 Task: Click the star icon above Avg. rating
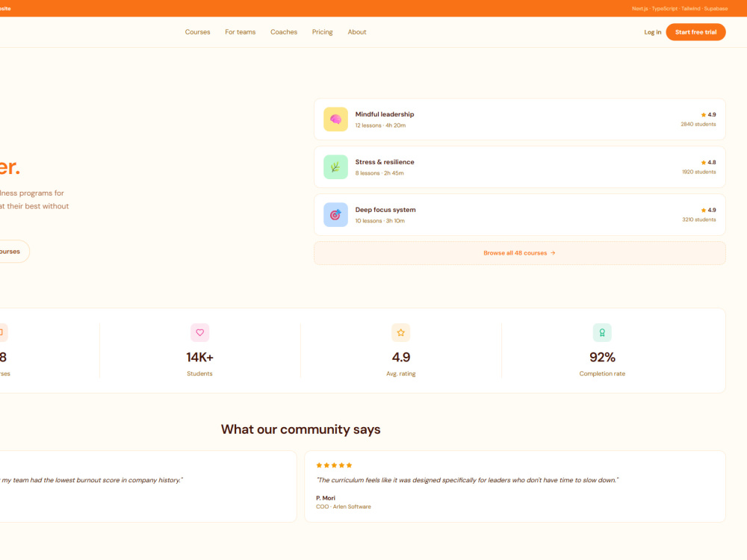pos(400,332)
